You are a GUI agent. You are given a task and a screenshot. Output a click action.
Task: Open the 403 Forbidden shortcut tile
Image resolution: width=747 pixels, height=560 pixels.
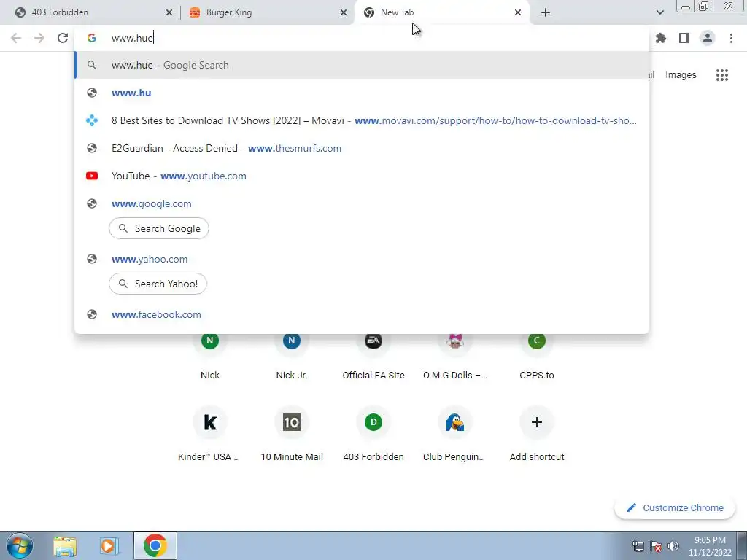373,435
